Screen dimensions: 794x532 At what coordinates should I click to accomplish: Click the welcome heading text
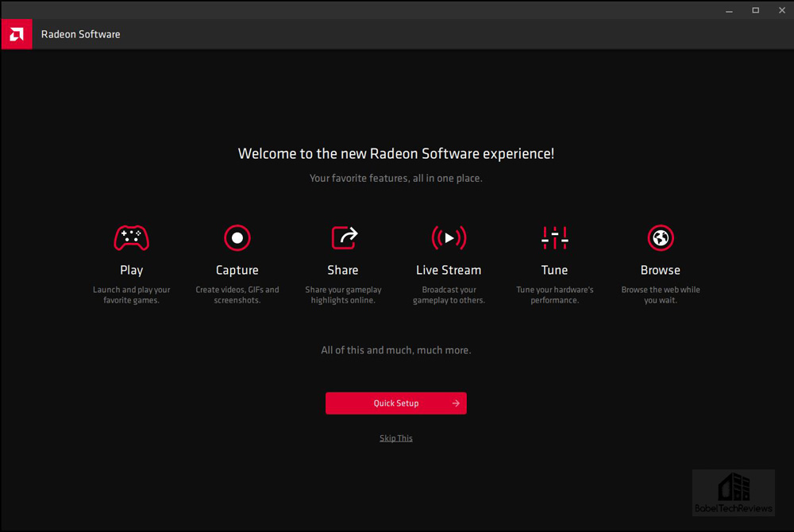[x=396, y=154]
